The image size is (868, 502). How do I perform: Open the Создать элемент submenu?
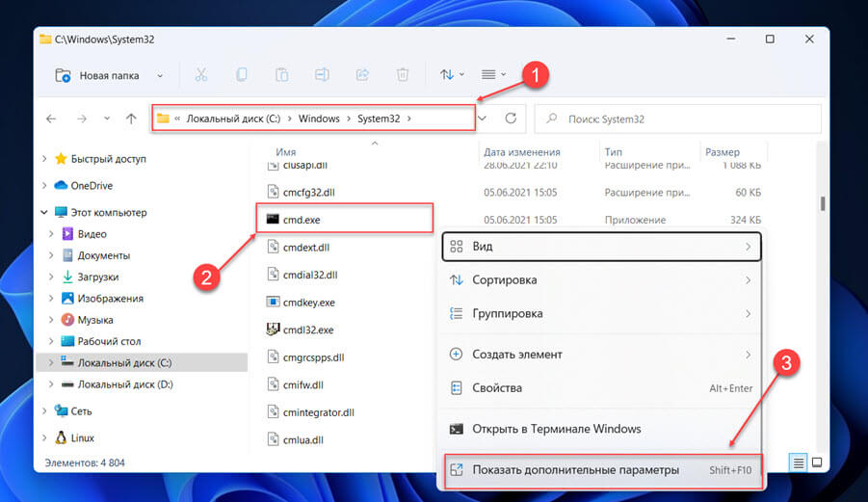click(601, 355)
